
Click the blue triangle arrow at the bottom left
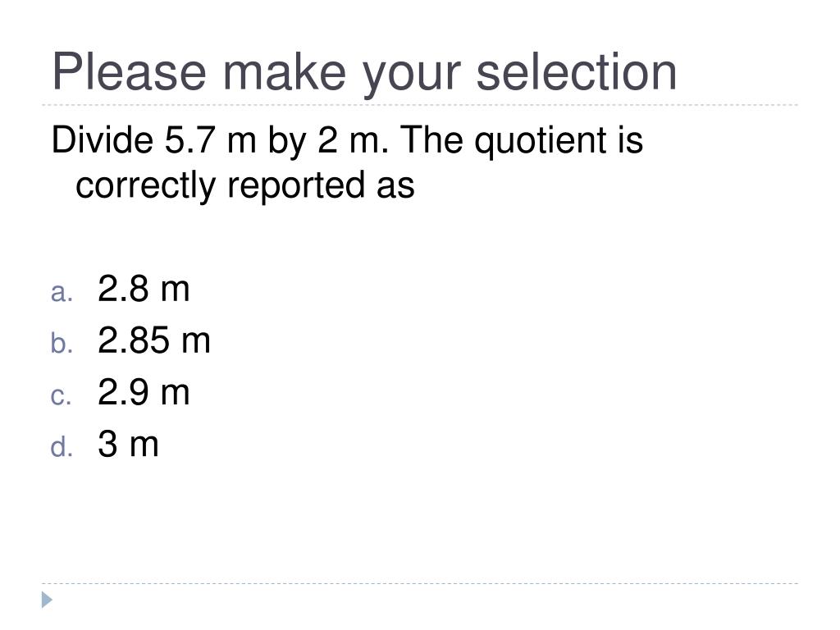[x=47, y=600]
